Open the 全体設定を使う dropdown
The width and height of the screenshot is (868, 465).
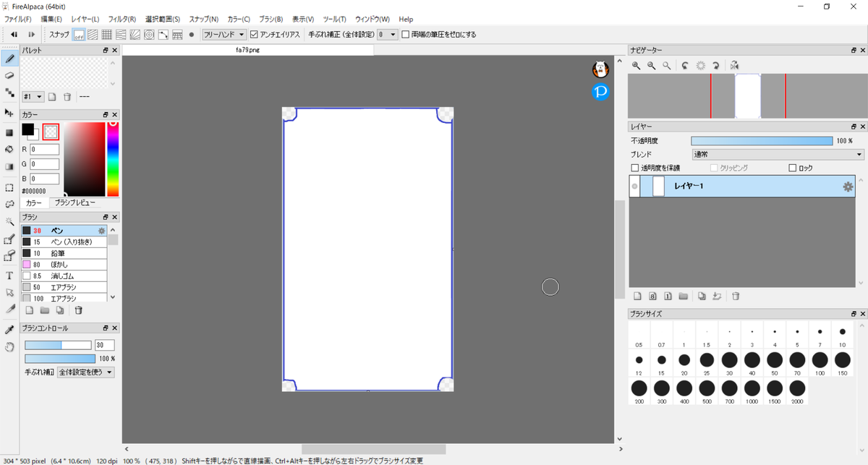tap(85, 372)
